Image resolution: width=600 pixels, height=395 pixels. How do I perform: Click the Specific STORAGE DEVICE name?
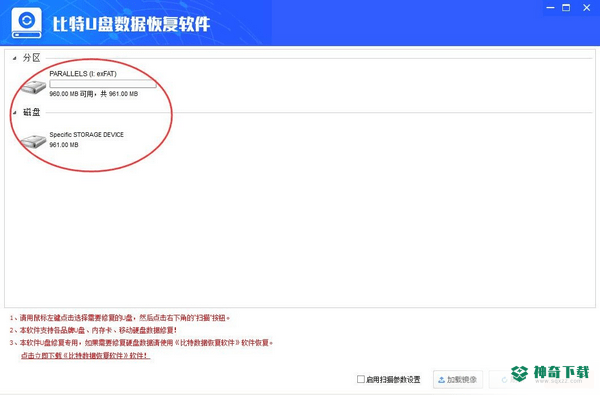pyautogui.click(x=86, y=134)
